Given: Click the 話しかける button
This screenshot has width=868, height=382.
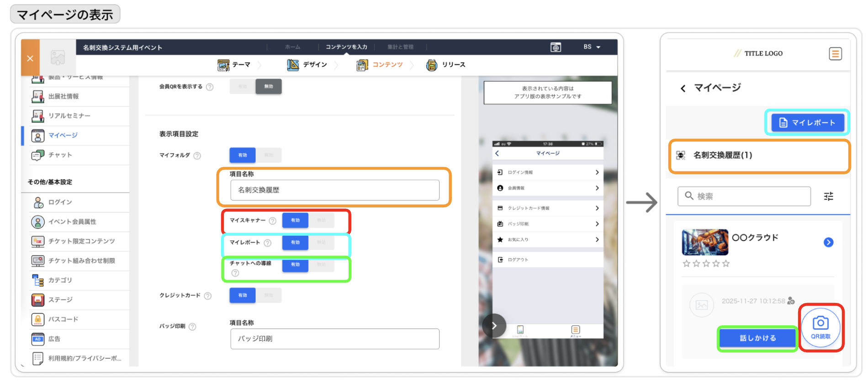Looking at the screenshot, I should pos(758,338).
